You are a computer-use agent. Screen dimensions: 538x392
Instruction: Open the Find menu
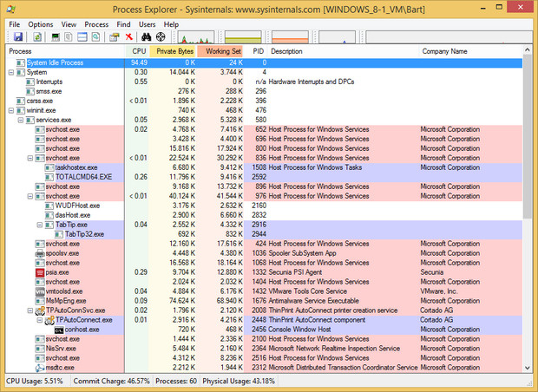[x=123, y=24]
